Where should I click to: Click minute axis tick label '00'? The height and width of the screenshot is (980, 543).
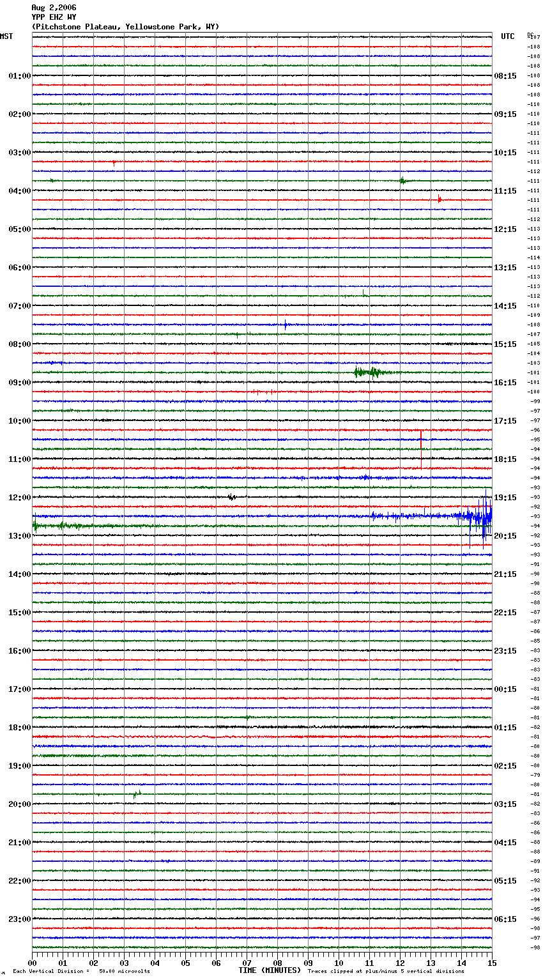click(32, 963)
